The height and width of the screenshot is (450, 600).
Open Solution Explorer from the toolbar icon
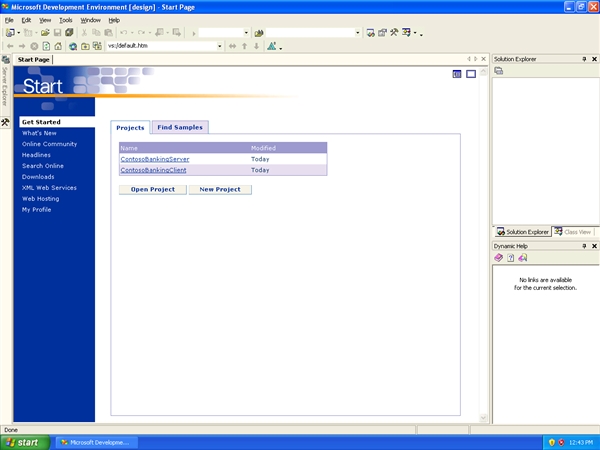(x=370, y=33)
